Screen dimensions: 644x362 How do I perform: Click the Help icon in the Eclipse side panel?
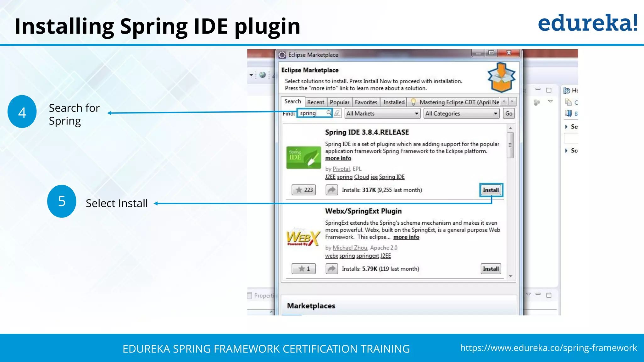567,90
